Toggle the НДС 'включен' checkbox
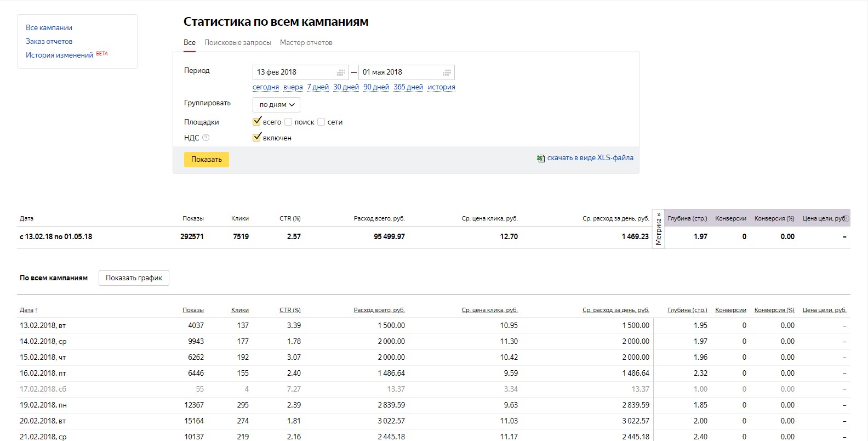 (x=256, y=138)
